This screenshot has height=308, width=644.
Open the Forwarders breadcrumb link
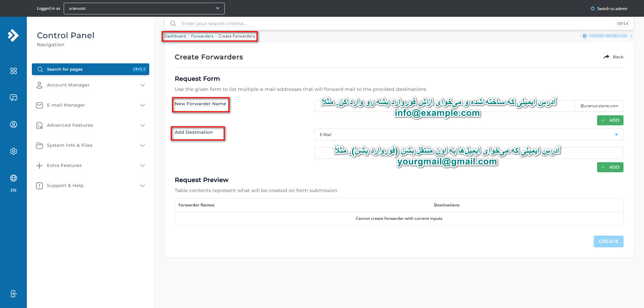click(202, 36)
